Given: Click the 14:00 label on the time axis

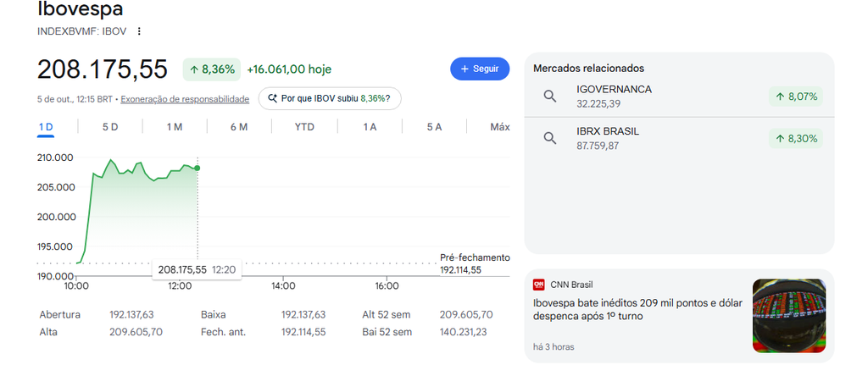Looking at the screenshot, I should point(283,286).
